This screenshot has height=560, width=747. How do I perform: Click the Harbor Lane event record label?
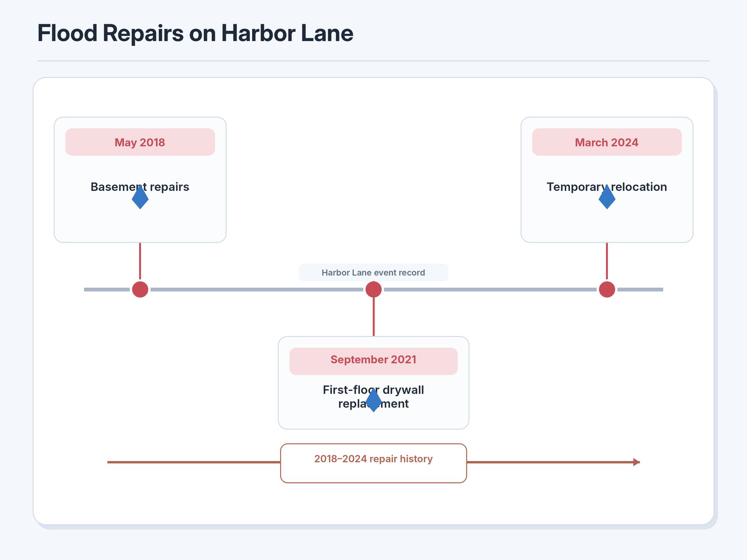373,273
